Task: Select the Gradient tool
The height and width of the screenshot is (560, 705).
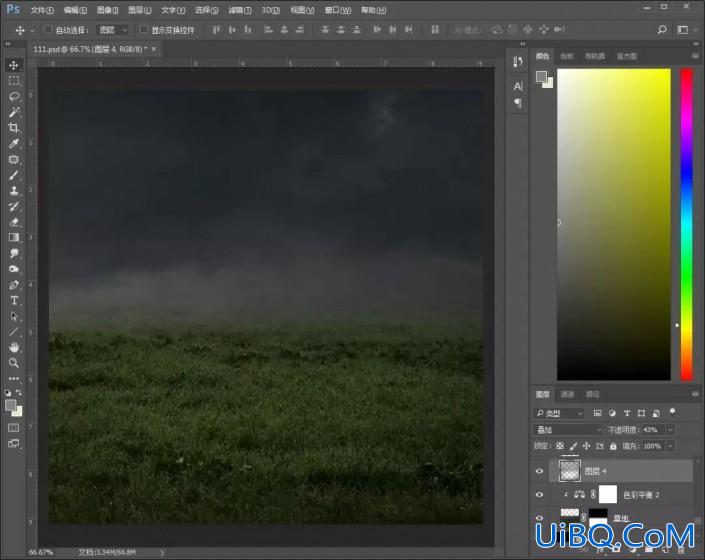Action: tap(14, 238)
